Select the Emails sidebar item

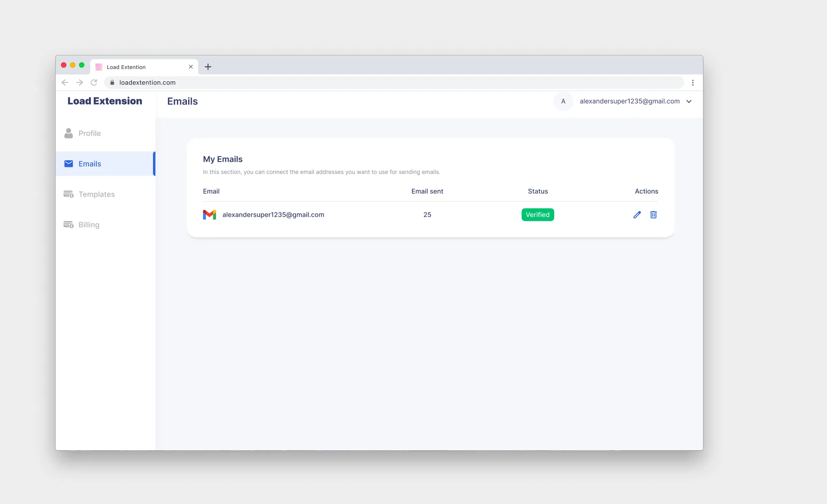[90, 164]
